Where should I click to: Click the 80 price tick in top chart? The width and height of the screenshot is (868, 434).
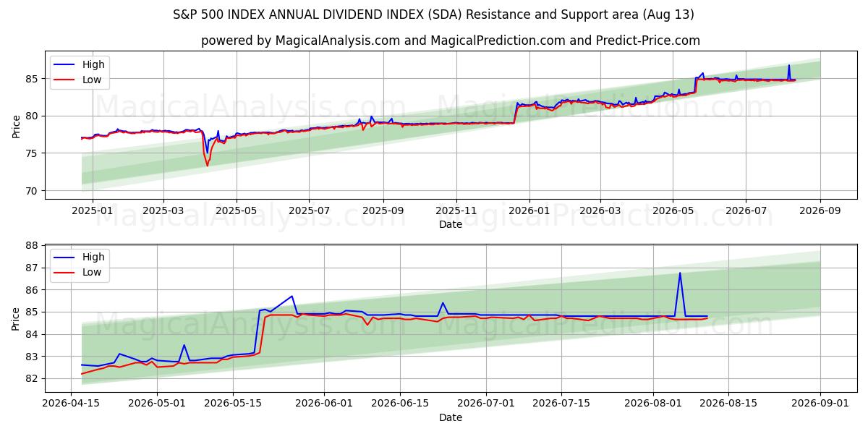click(33, 116)
